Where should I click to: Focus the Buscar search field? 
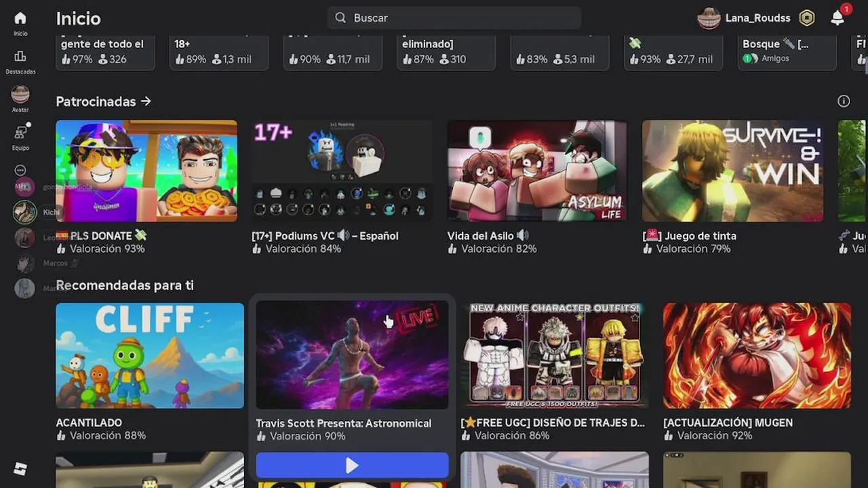pyautogui.click(x=454, y=18)
